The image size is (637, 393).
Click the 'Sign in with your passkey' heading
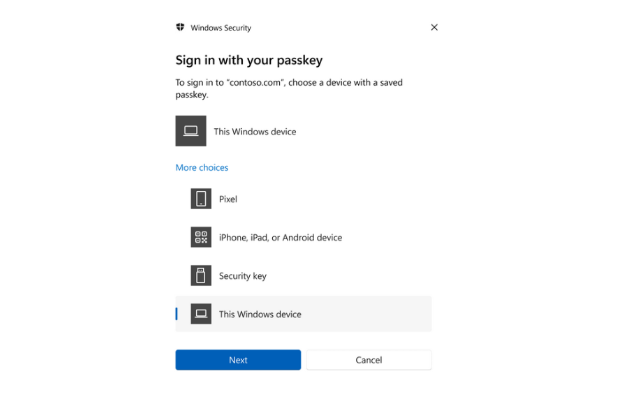(x=249, y=60)
